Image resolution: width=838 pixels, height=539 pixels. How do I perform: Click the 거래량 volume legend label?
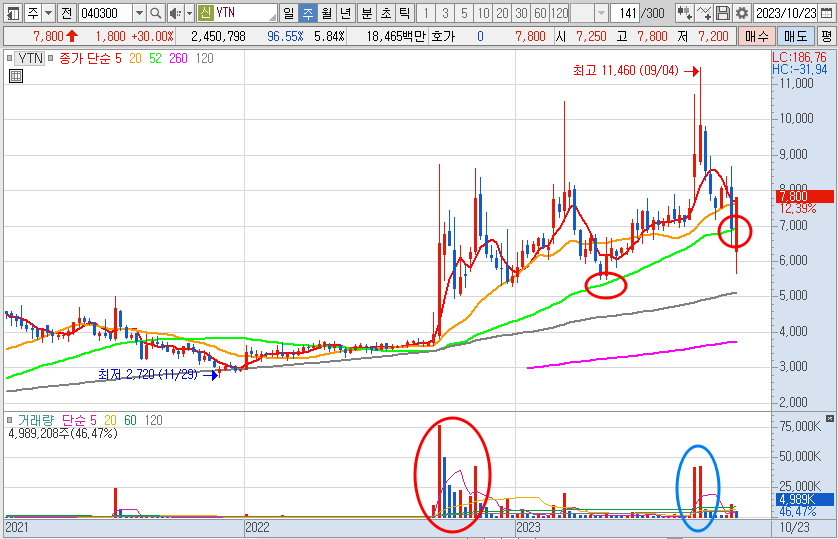point(36,420)
